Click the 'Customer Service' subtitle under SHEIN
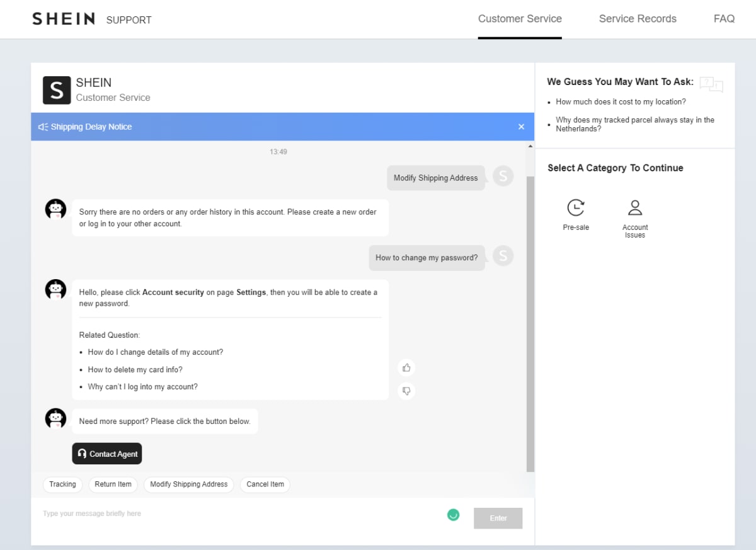756x550 pixels. pyautogui.click(x=113, y=98)
